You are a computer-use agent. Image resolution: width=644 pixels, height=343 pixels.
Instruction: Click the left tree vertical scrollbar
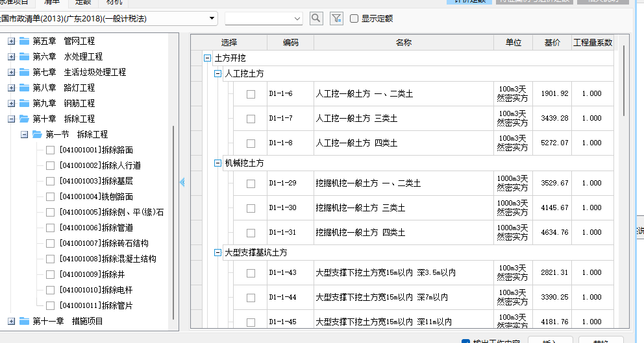click(173, 222)
